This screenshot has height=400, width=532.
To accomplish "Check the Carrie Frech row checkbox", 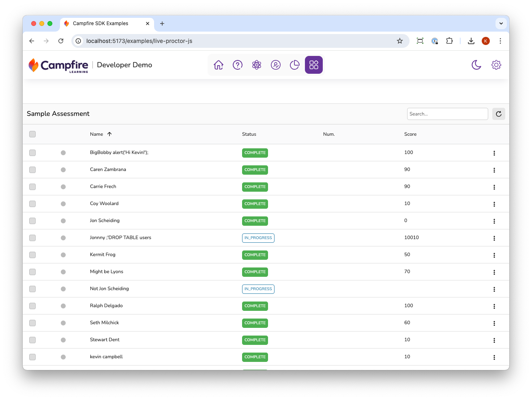I will 32,187.
